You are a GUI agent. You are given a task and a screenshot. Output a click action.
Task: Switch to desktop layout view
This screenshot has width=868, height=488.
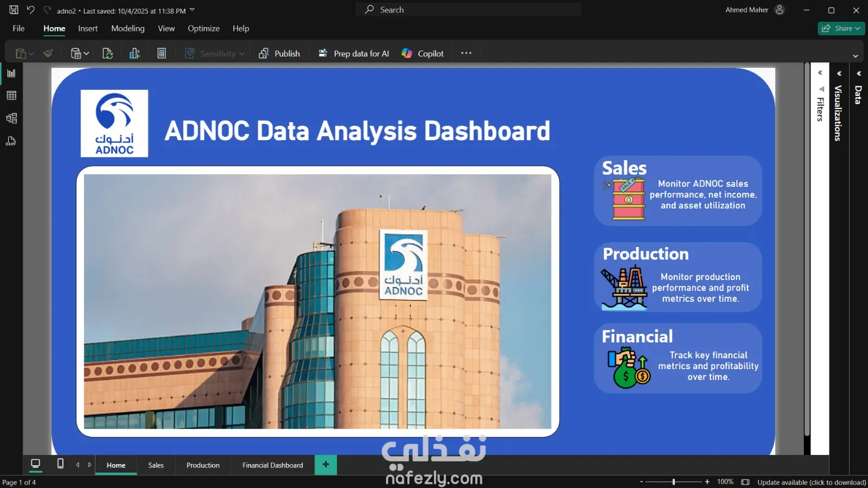tap(36, 464)
